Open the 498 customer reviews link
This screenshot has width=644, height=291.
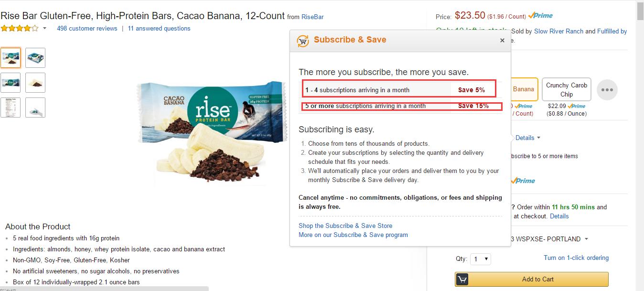87,29
